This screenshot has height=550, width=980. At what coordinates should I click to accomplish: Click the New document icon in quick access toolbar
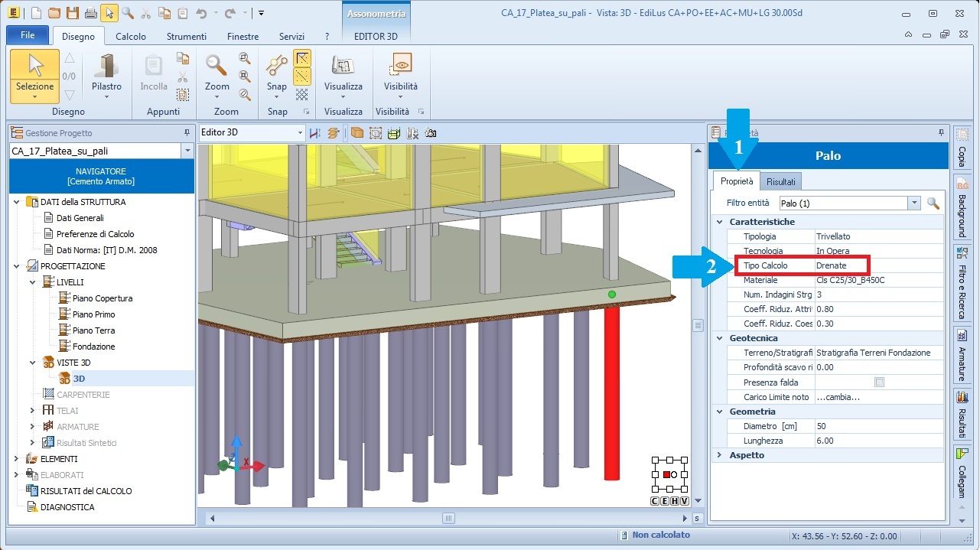[x=36, y=13]
